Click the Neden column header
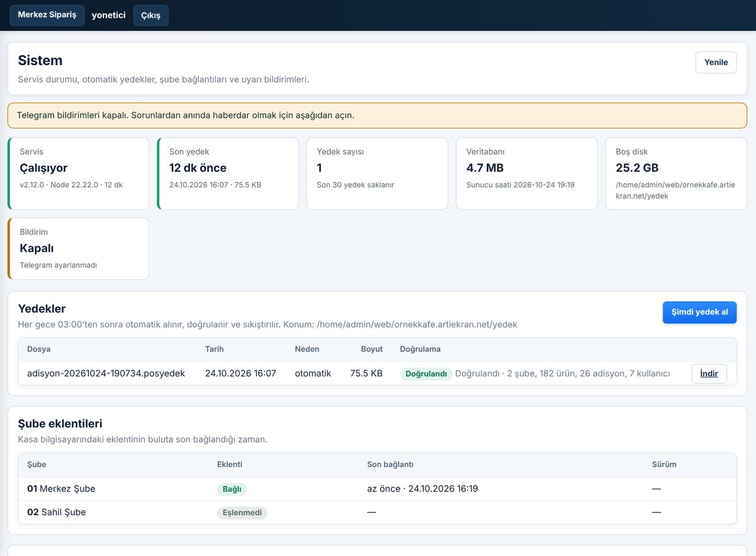756x556 pixels. pos(307,349)
